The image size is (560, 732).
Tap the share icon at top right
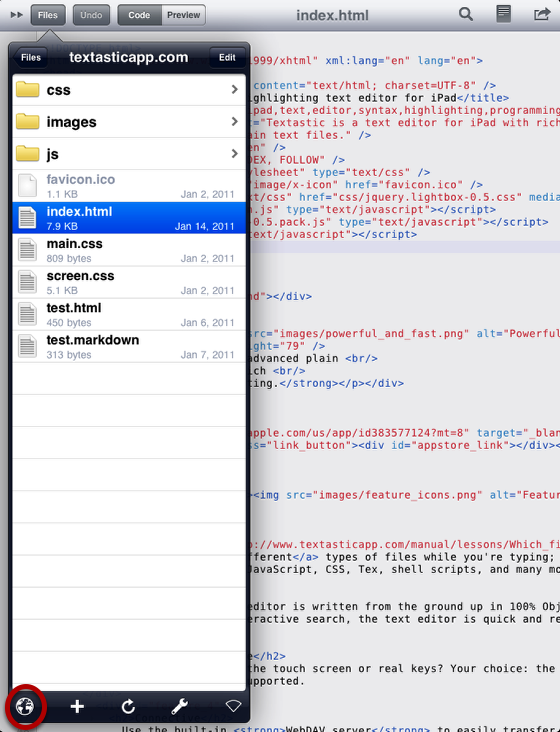tap(542, 14)
